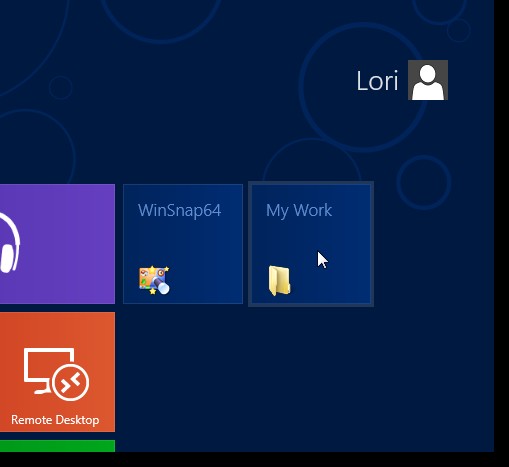Image resolution: width=509 pixels, height=467 pixels.
Task: Click the Lori user name
Action: (x=377, y=81)
